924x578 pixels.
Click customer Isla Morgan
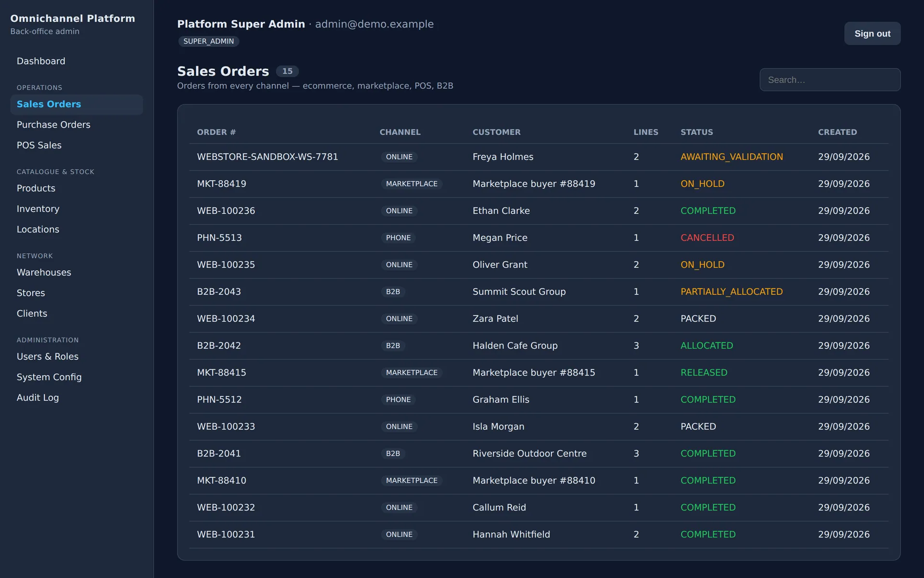click(498, 427)
